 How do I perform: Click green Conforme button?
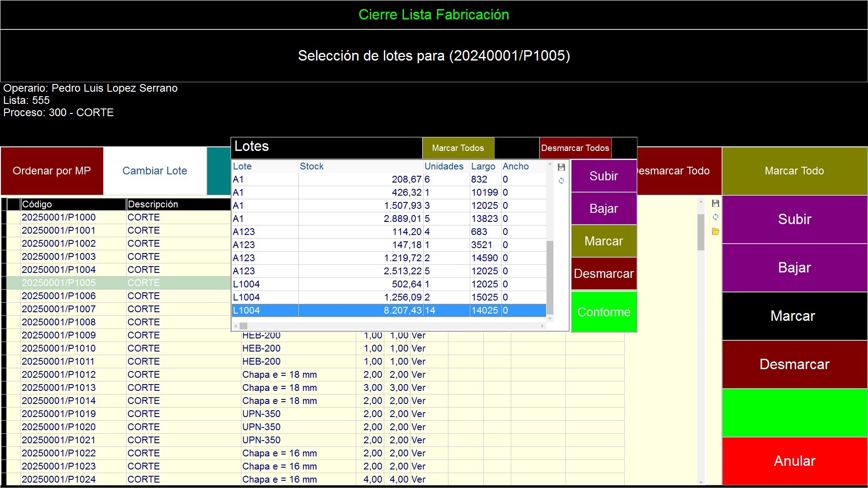[x=604, y=312]
